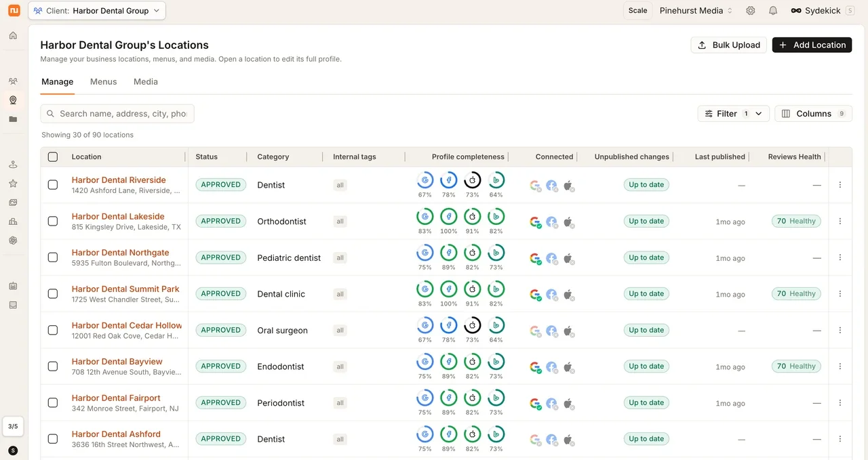868x460 pixels.
Task: Switch to the Media tab
Action: (146, 82)
